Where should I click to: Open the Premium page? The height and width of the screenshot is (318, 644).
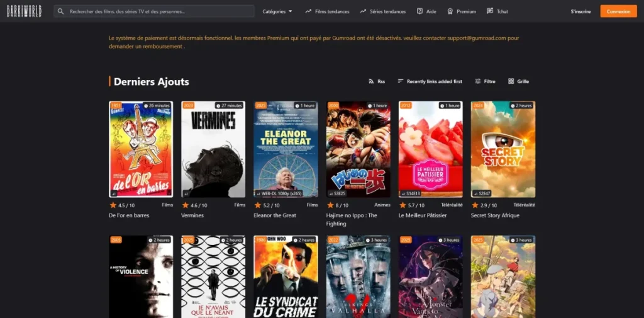coord(462,11)
